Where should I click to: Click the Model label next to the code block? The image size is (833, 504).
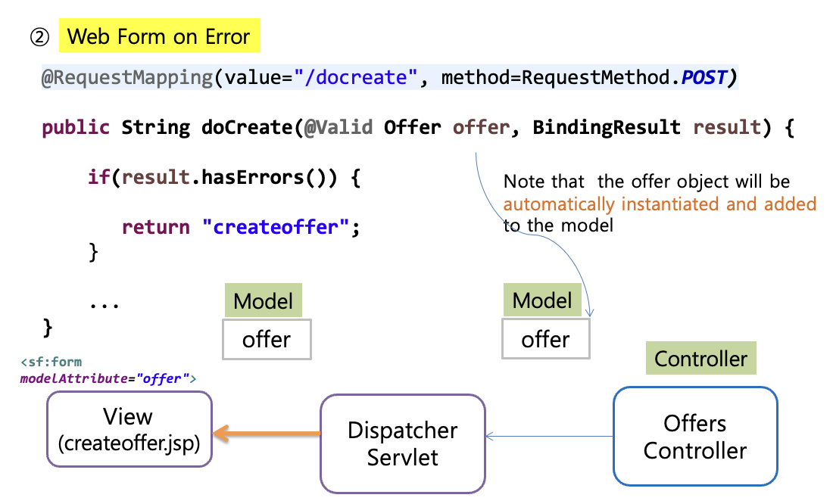click(264, 300)
